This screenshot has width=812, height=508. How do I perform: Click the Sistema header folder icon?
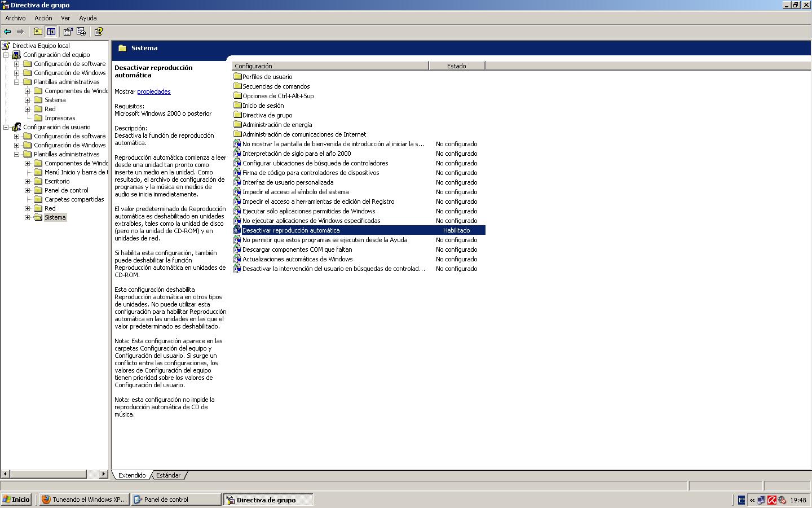(122, 48)
